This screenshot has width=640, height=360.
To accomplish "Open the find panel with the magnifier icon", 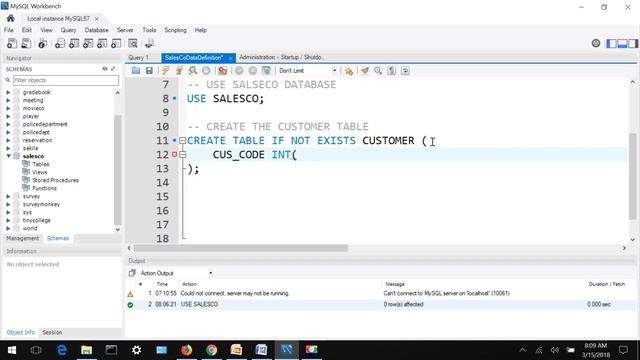I will pos(378,71).
